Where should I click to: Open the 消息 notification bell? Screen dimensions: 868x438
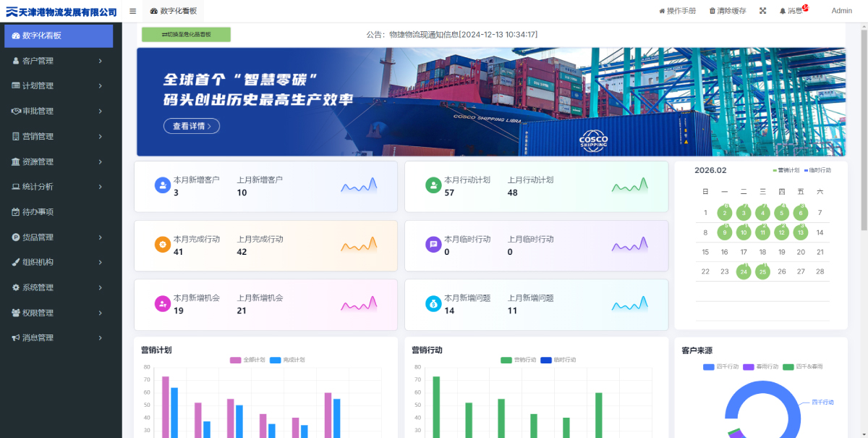click(791, 11)
